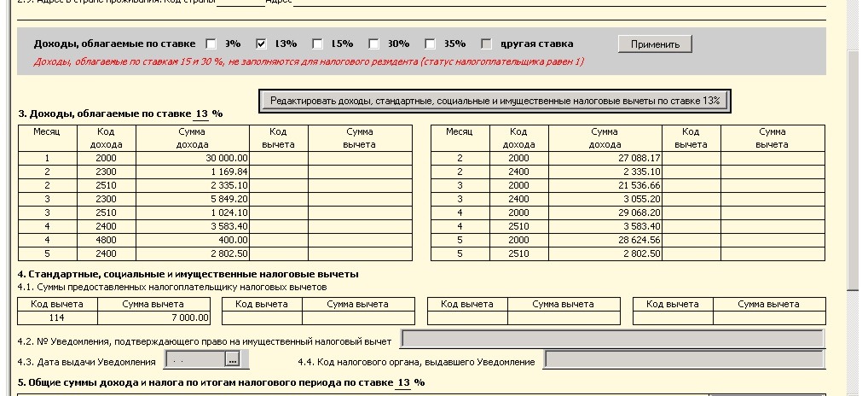Click heading '4. Стандартные, социальные и имущественные'
This screenshot has width=868, height=396.
point(188,274)
